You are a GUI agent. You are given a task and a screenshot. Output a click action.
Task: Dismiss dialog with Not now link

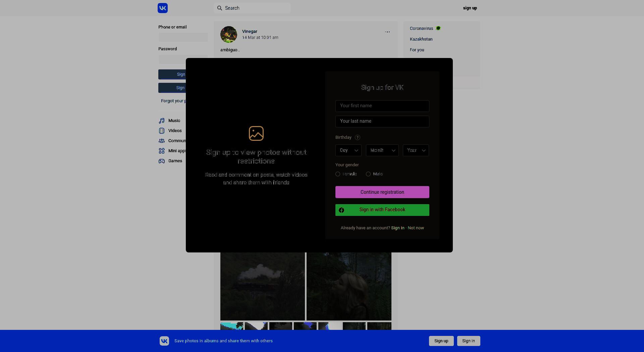pyautogui.click(x=416, y=228)
